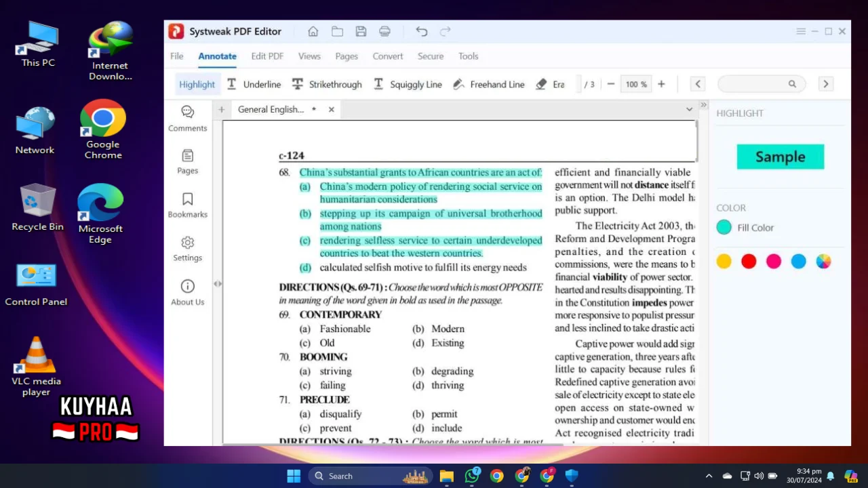Image resolution: width=868 pixels, height=488 pixels.
Task: Open the hamburger menu in title bar
Action: [x=801, y=31]
